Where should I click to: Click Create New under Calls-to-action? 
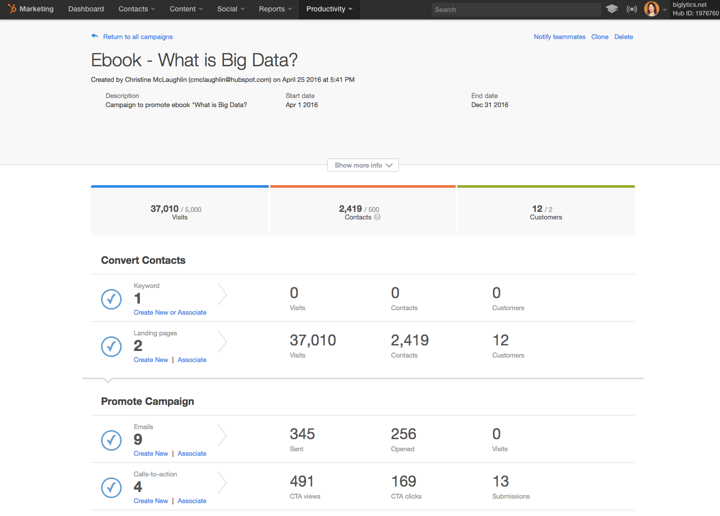click(151, 500)
